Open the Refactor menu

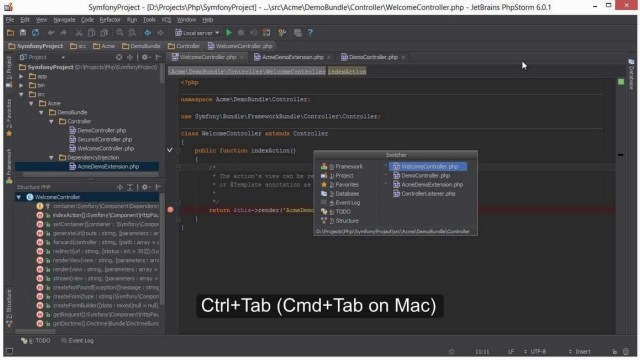click(x=110, y=20)
